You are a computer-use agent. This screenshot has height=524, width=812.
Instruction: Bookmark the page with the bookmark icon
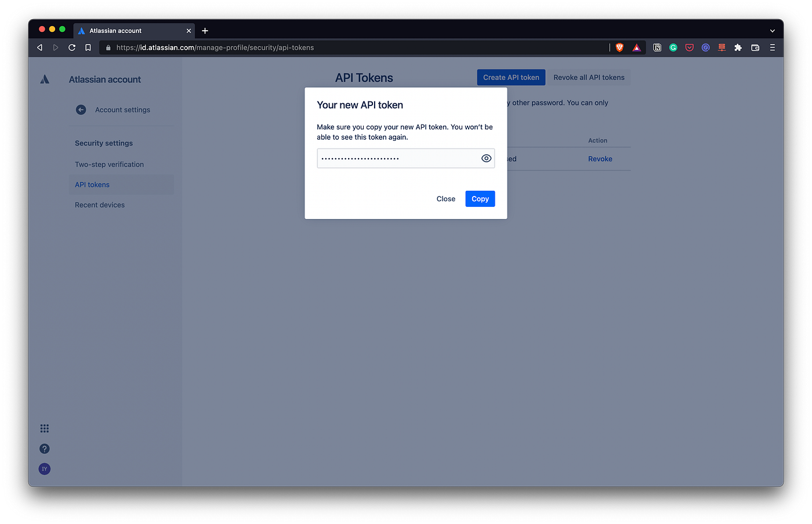[88, 48]
